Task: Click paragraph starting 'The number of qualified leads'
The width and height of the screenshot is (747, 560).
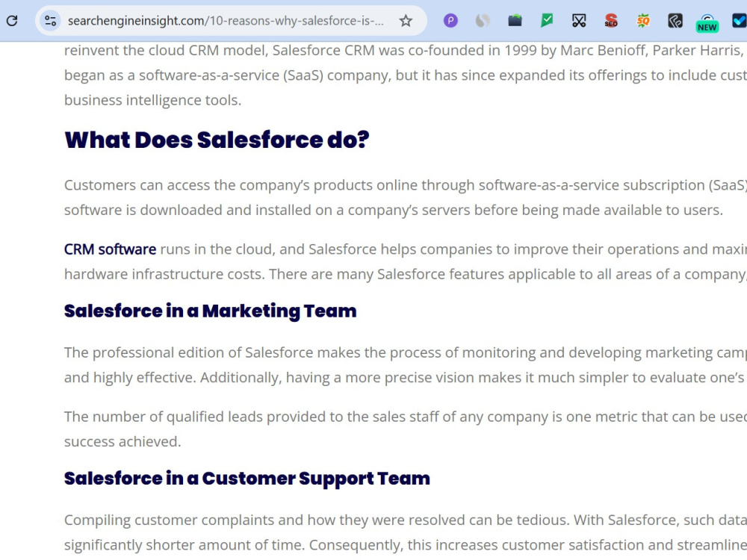Action: tap(406, 429)
